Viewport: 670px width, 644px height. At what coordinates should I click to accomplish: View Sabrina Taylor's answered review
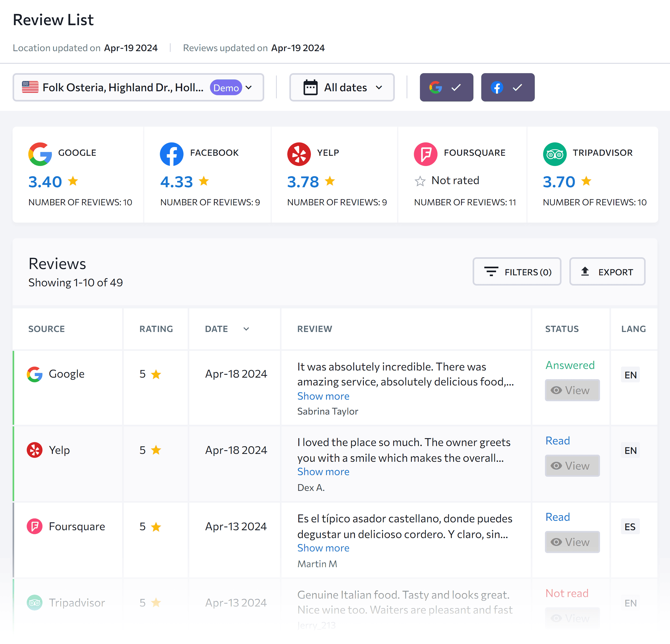click(572, 390)
